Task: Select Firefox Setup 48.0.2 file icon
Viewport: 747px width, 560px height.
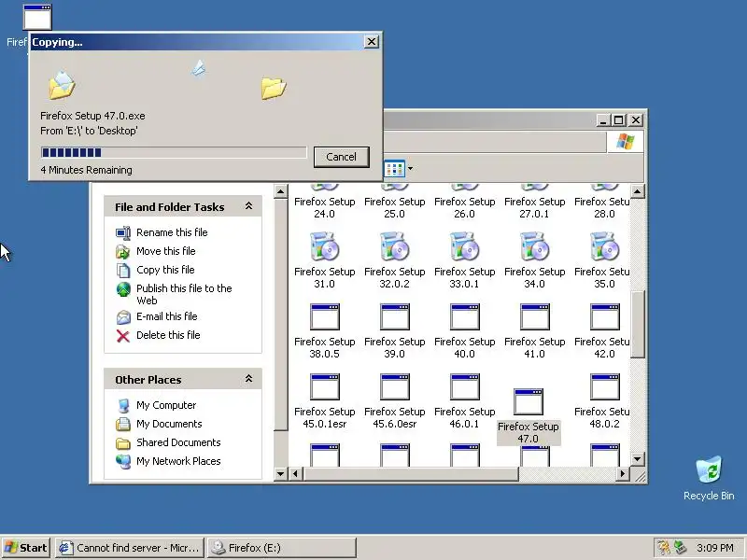Action: pyautogui.click(x=604, y=386)
